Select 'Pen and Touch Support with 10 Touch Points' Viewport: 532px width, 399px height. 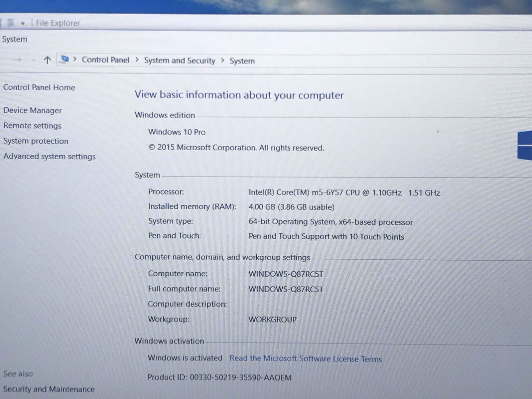[x=327, y=236]
